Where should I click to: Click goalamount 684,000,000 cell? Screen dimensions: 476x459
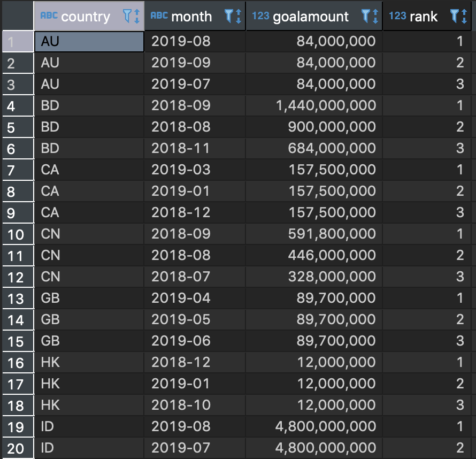coord(314,148)
